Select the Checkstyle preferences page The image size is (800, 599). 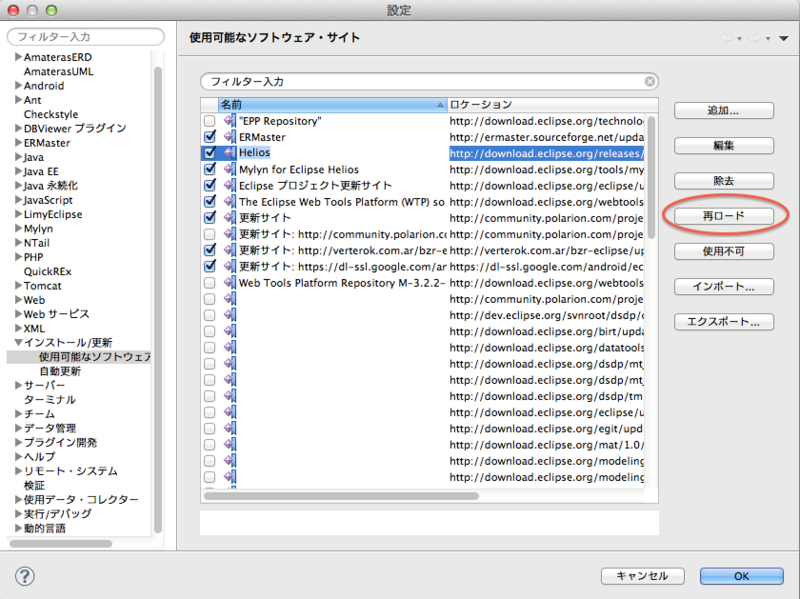pyautogui.click(x=51, y=114)
